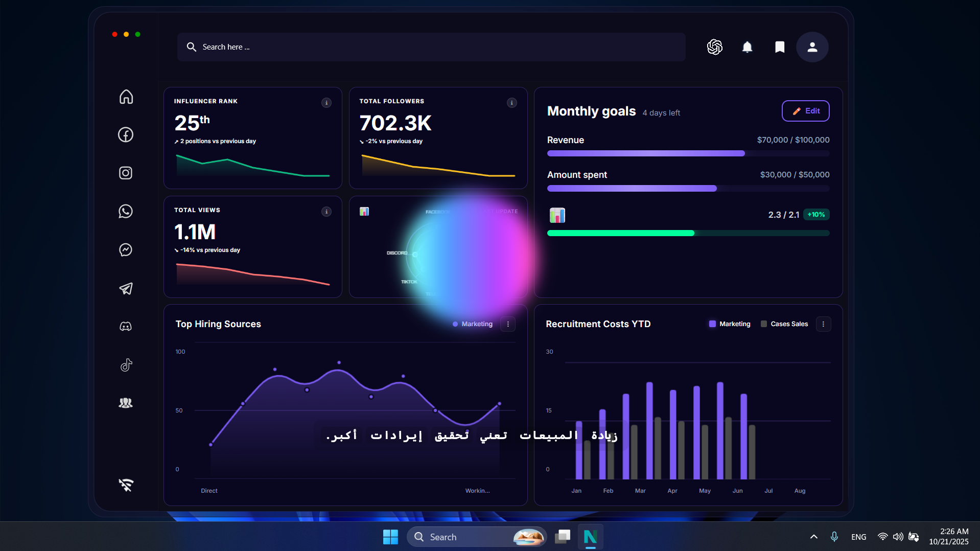This screenshot has width=980, height=551.
Task: Go to Home in the sidebar
Action: pos(125,97)
